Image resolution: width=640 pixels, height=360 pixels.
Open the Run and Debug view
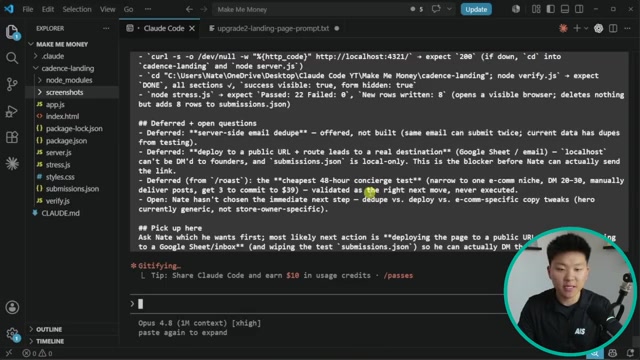coord(12,111)
